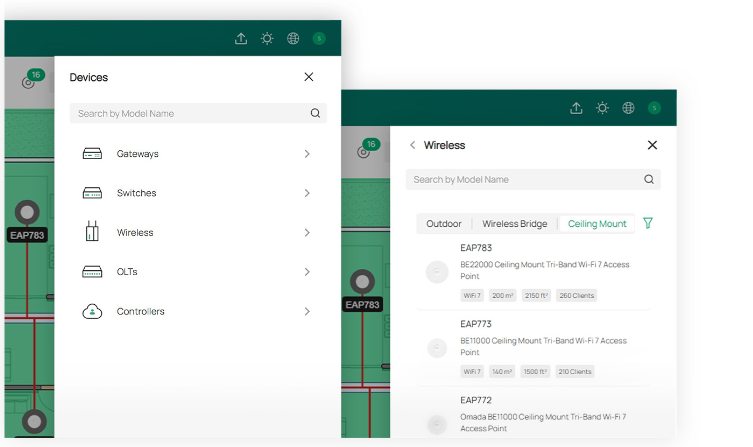The width and height of the screenshot is (753, 447).
Task: Select the Switches device icon
Action: pyautogui.click(x=93, y=193)
